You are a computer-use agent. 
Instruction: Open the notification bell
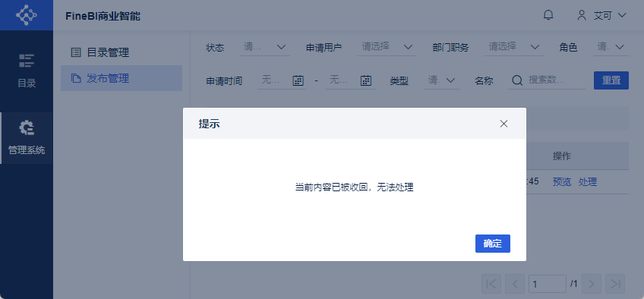tap(548, 16)
